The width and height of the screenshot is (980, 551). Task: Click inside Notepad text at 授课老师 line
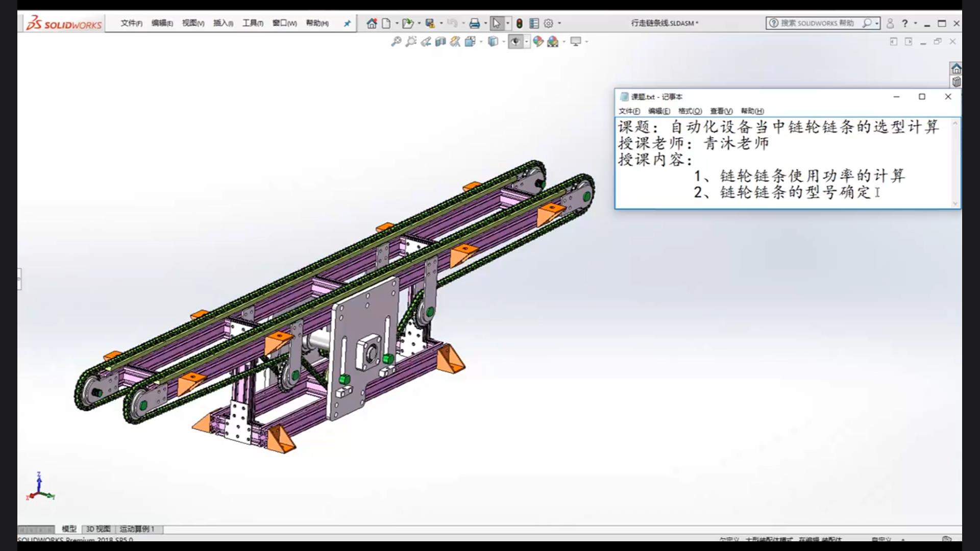coord(693,143)
